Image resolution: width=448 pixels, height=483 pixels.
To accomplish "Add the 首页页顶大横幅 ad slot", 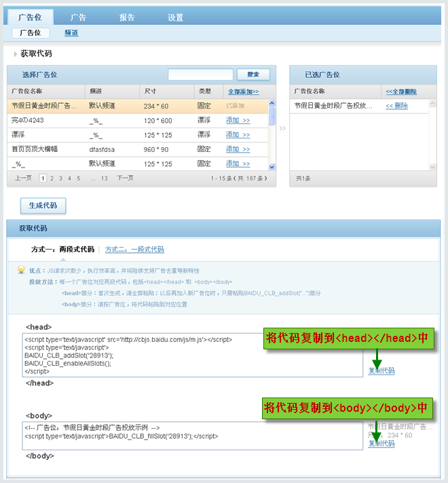I will (x=238, y=149).
